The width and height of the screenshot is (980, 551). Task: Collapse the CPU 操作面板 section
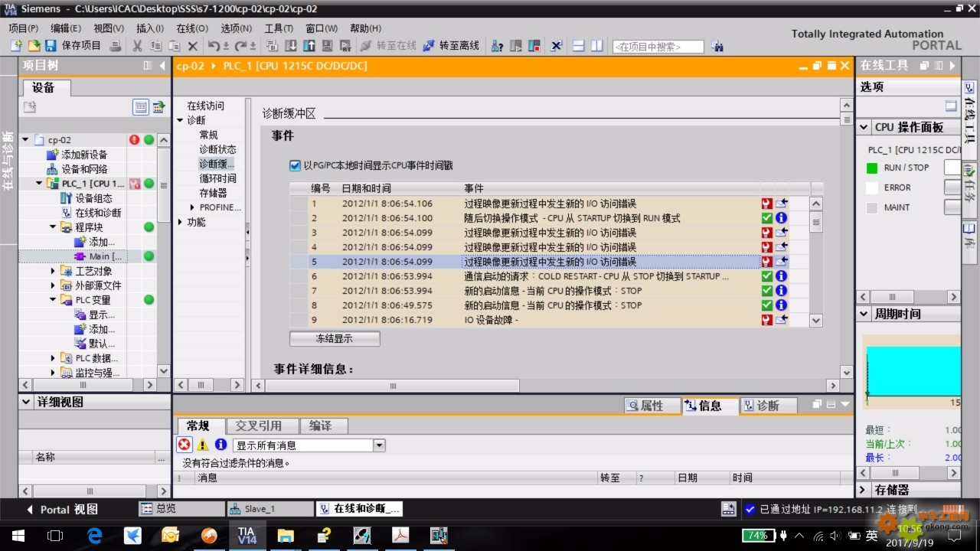pyautogui.click(x=864, y=128)
